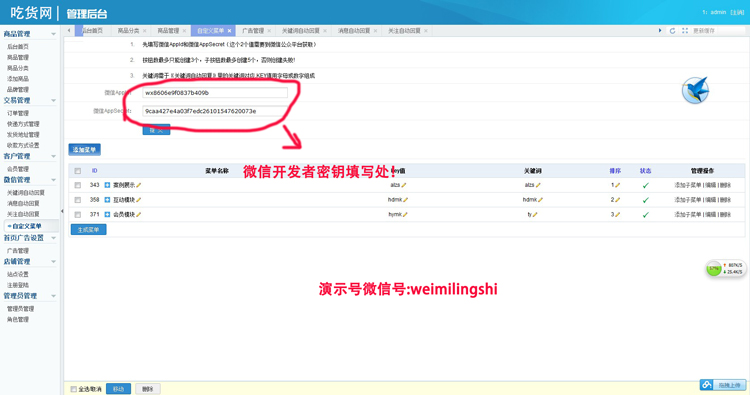
Task: Collapse the 首页广告设置 sidebar section arrow
Action: 54,238
